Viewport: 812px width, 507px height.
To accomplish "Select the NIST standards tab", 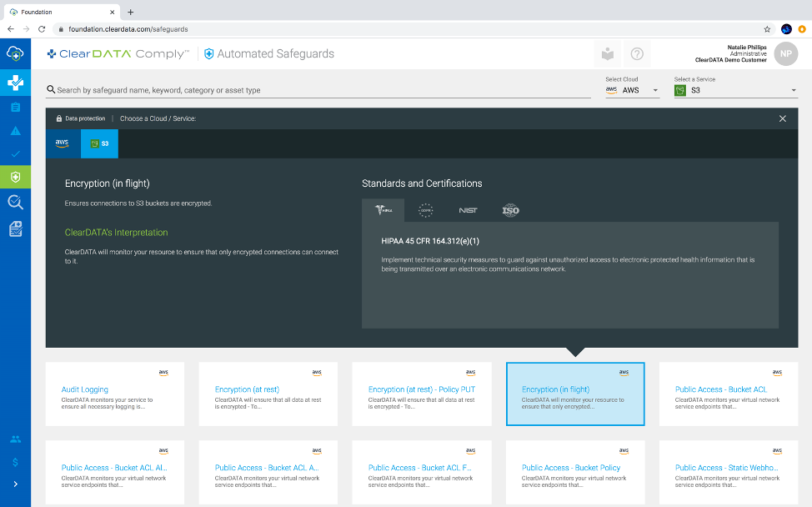I will pos(468,210).
